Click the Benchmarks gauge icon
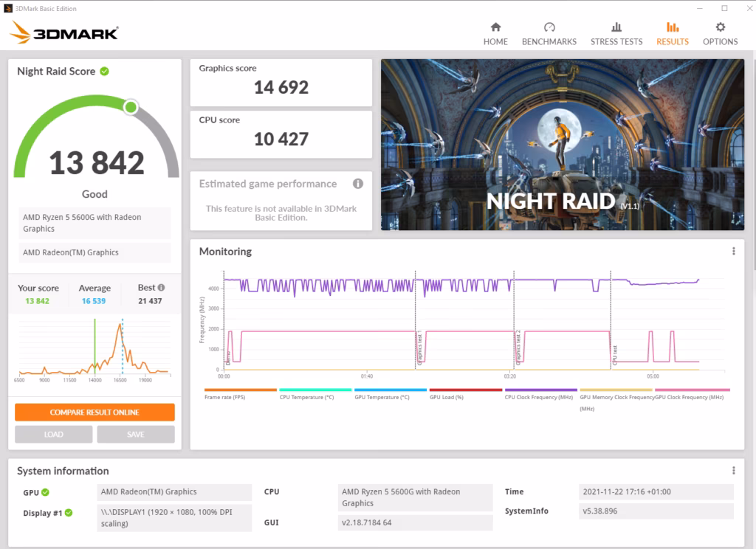 click(549, 27)
